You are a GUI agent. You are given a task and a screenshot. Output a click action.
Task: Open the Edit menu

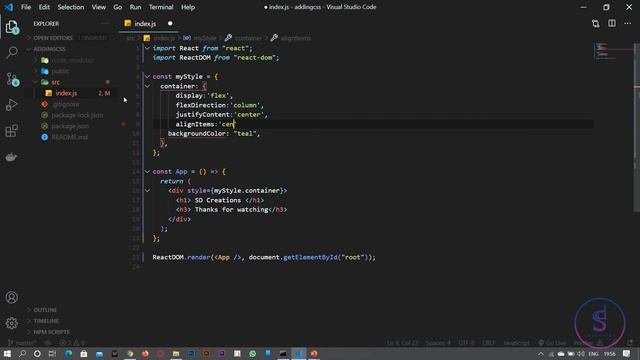click(x=44, y=7)
